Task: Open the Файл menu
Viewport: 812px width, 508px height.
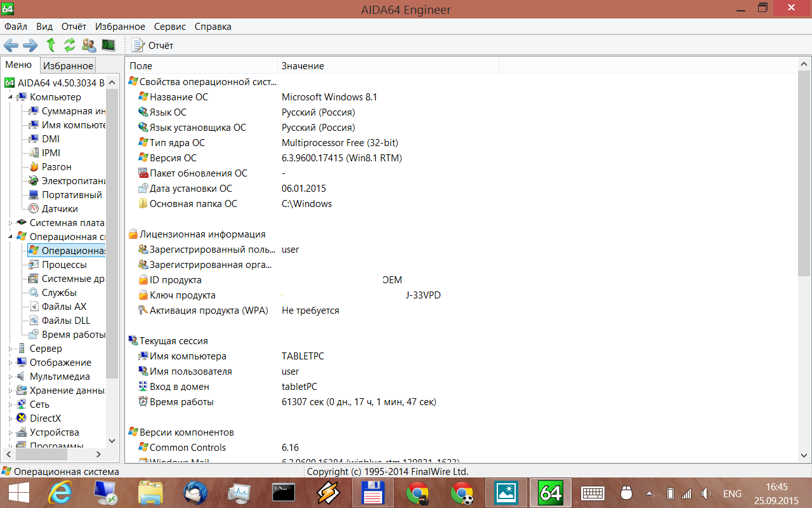Action: 16,27
